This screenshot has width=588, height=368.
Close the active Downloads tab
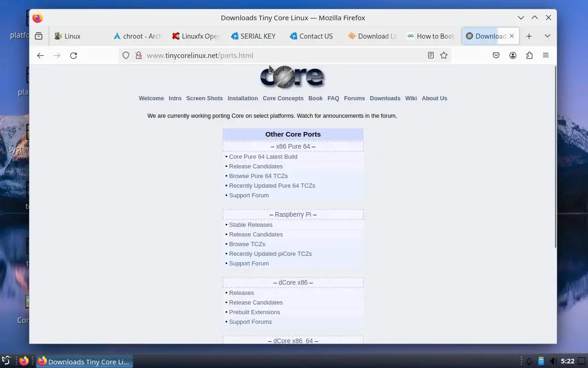pyautogui.click(x=512, y=36)
